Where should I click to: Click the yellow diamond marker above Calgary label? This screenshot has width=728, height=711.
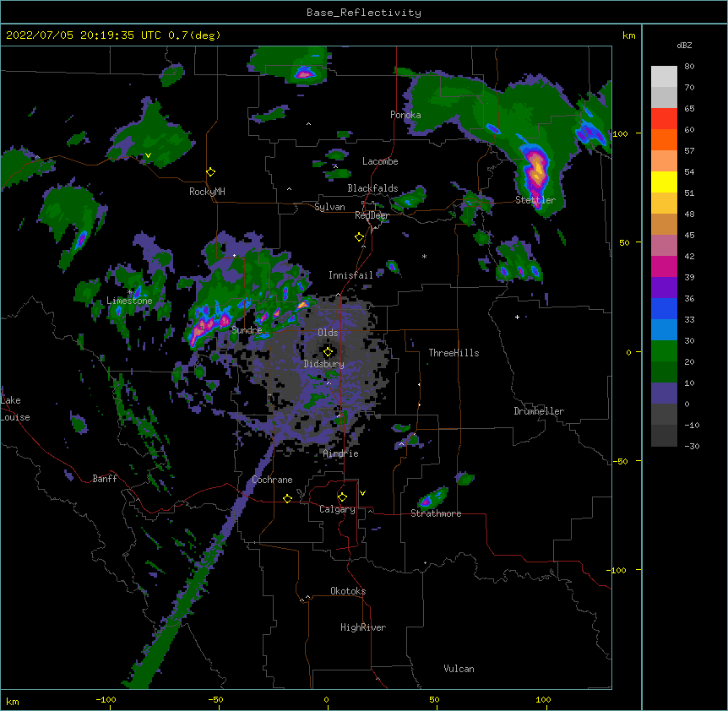[x=342, y=497]
